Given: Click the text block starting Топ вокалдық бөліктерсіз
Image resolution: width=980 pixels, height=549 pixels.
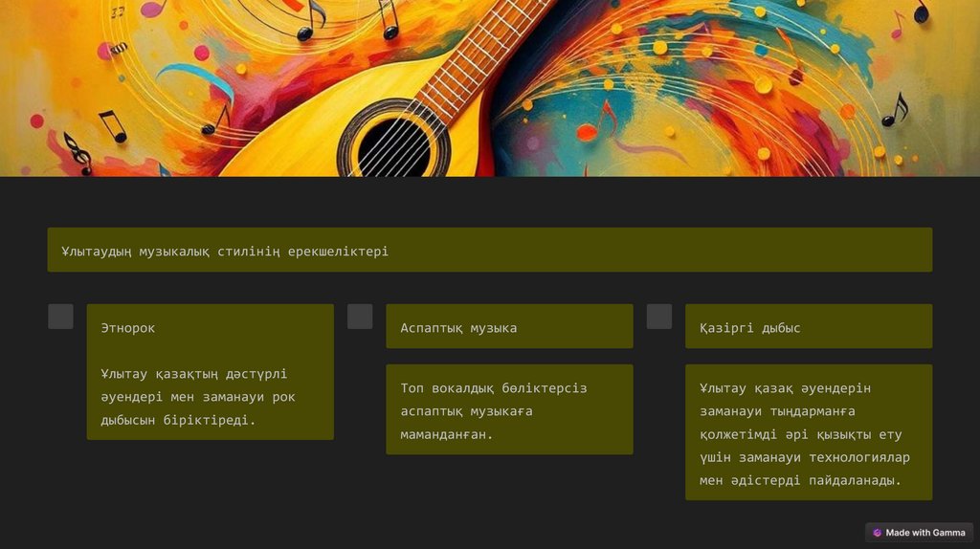Looking at the screenshot, I should 509,409.
